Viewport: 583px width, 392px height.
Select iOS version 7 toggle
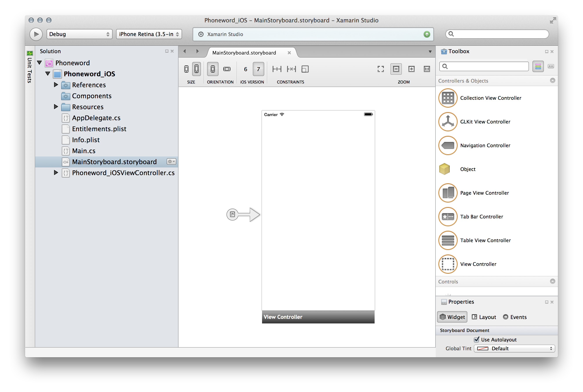pyautogui.click(x=258, y=69)
